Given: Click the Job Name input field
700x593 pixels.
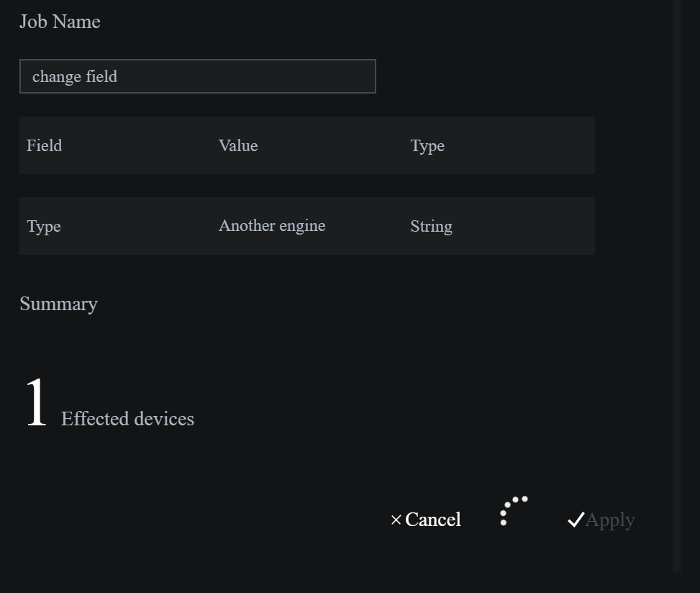Looking at the screenshot, I should (x=197, y=76).
